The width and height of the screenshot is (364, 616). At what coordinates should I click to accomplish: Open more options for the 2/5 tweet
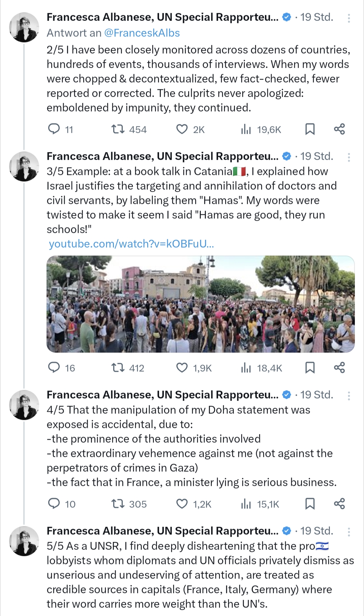pyautogui.click(x=349, y=18)
